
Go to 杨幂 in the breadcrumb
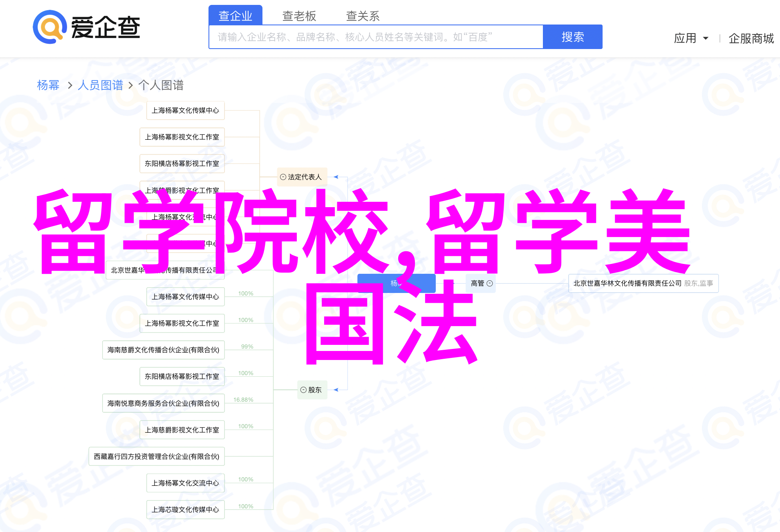[48, 85]
